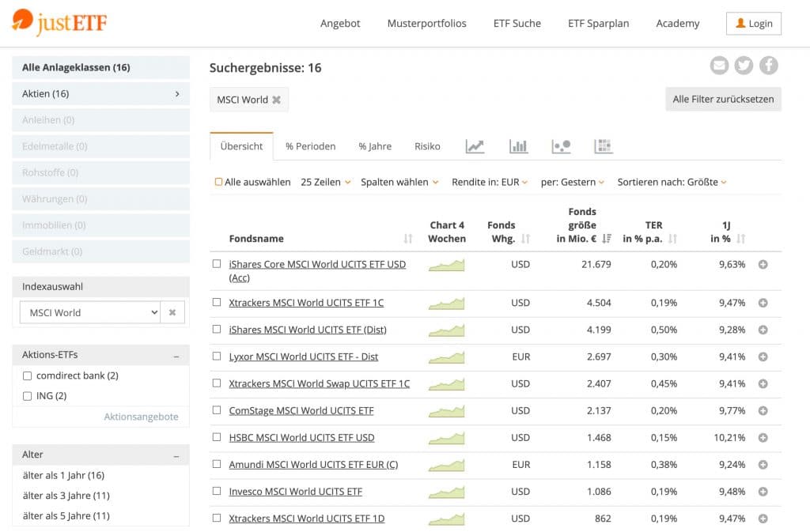Open the Aktionsangebote link

click(141, 417)
